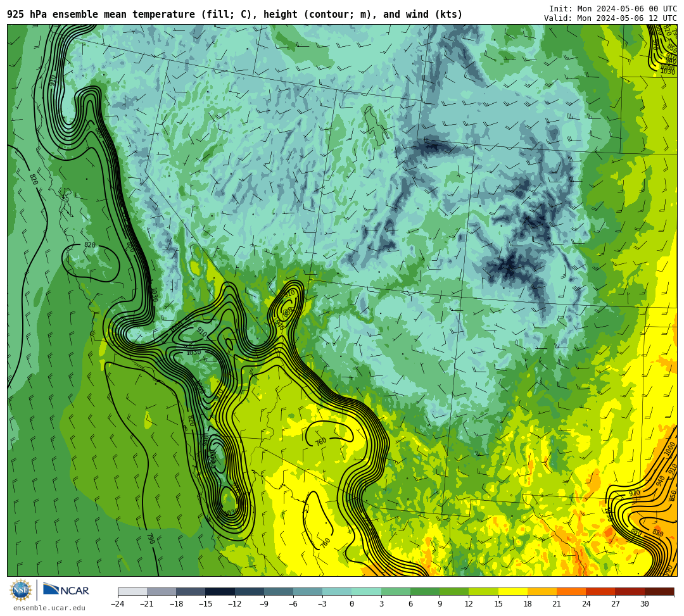Click the '9' colorbar label
This screenshot has width=684, height=616.
pos(440,604)
